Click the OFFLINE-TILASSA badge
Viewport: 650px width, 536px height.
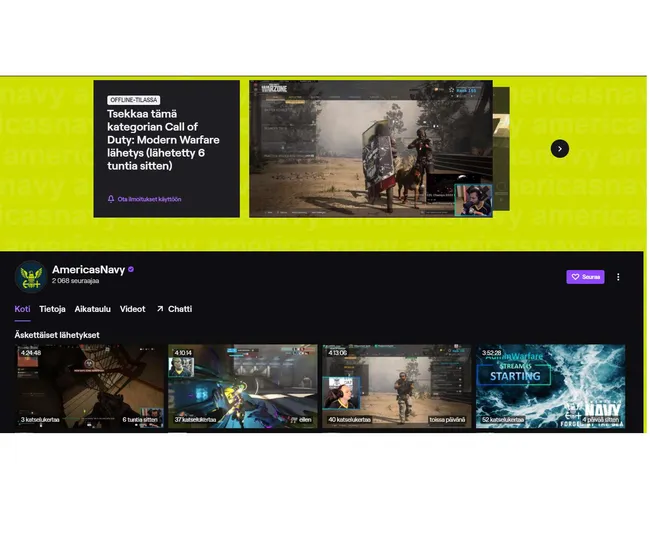point(133,100)
